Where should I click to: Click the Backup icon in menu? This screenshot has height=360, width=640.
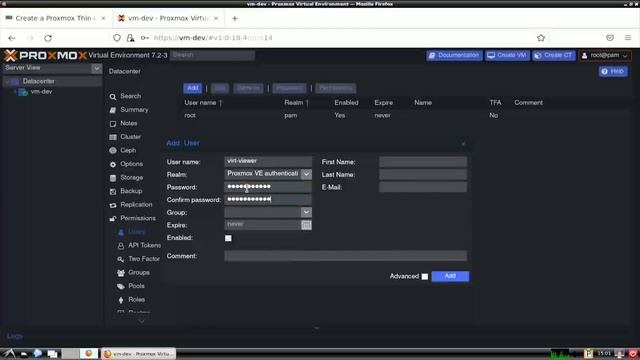(x=113, y=191)
